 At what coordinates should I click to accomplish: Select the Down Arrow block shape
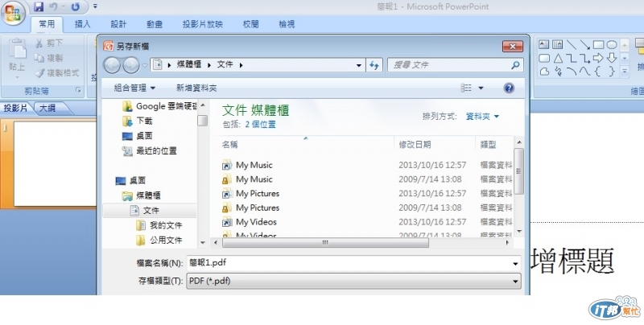pos(612,58)
